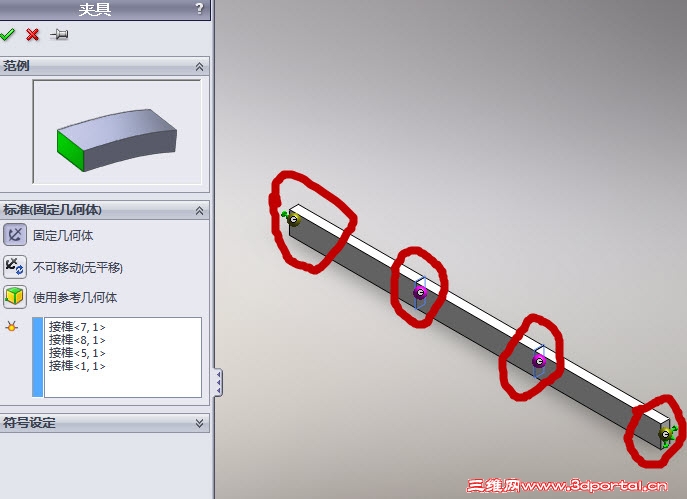Click the example preview image of curved block
This screenshot has width=687, height=499.
(x=117, y=132)
